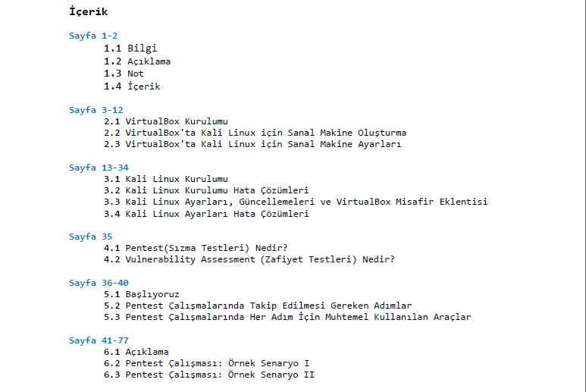Select the "1.1 Bilgi" entry
Screen dimensions: 586x392
click(x=130, y=49)
